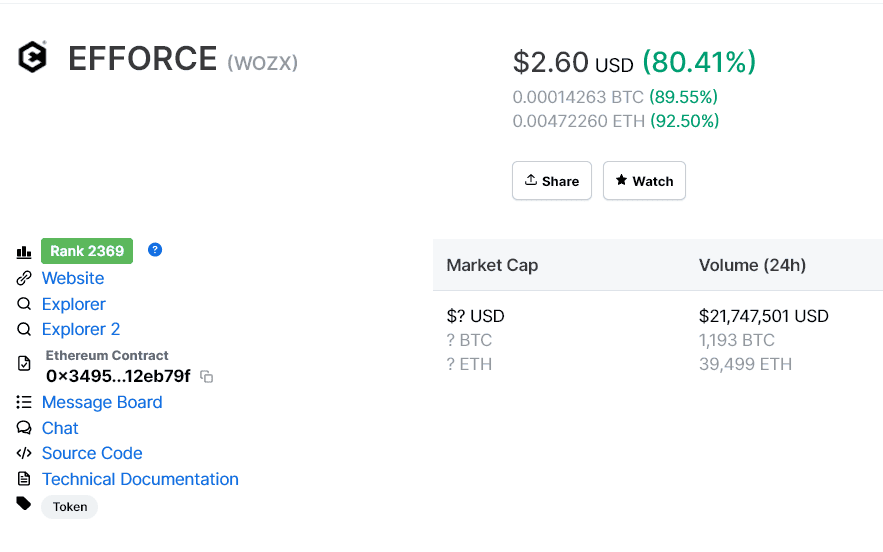Open the Technical Documentation link
Viewport: 883px width, 552px height.
point(140,479)
